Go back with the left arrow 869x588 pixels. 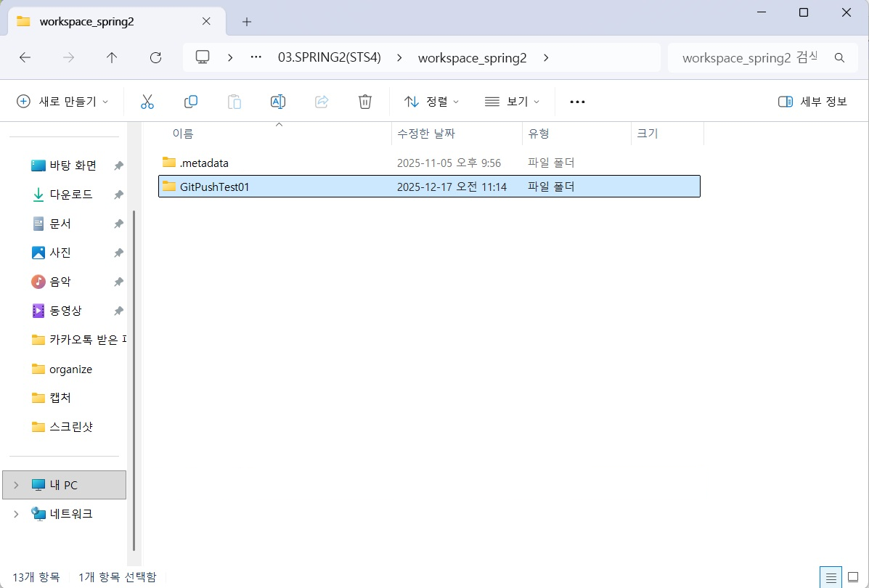click(x=25, y=57)
